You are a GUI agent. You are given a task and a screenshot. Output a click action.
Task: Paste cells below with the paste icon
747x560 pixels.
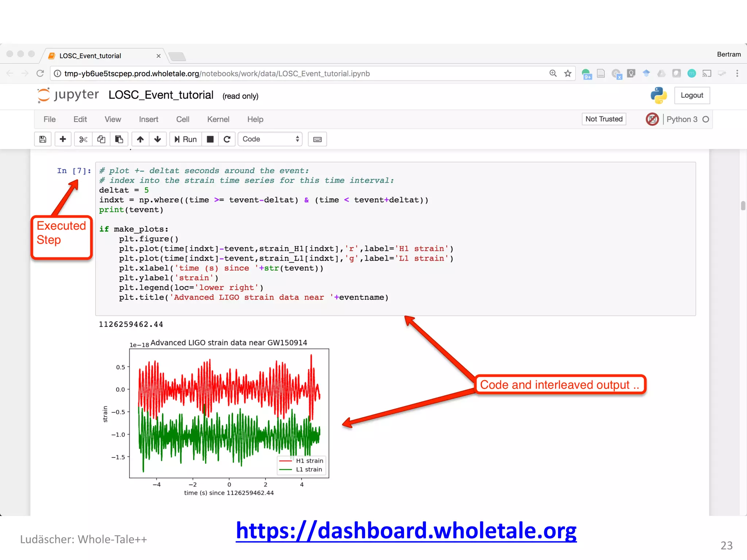click(119, 139)
